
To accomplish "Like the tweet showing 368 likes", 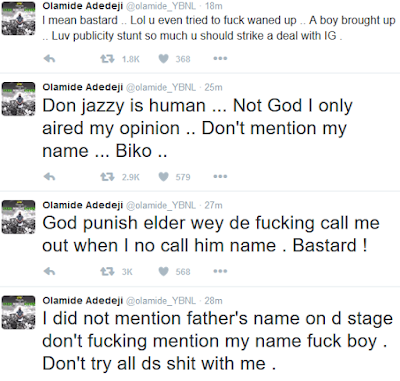I will (163, 59).
